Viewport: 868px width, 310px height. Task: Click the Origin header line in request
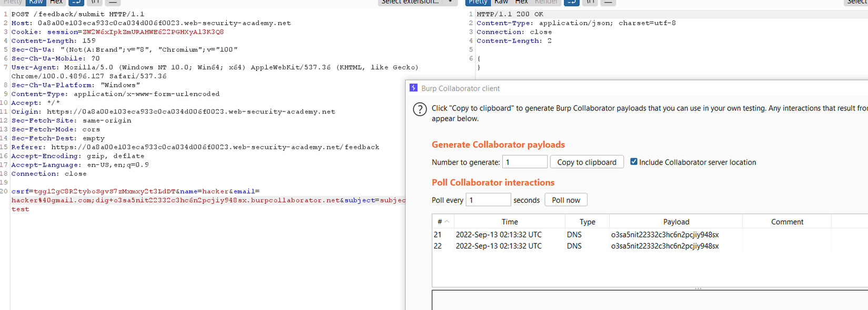(x=173, y=112)
